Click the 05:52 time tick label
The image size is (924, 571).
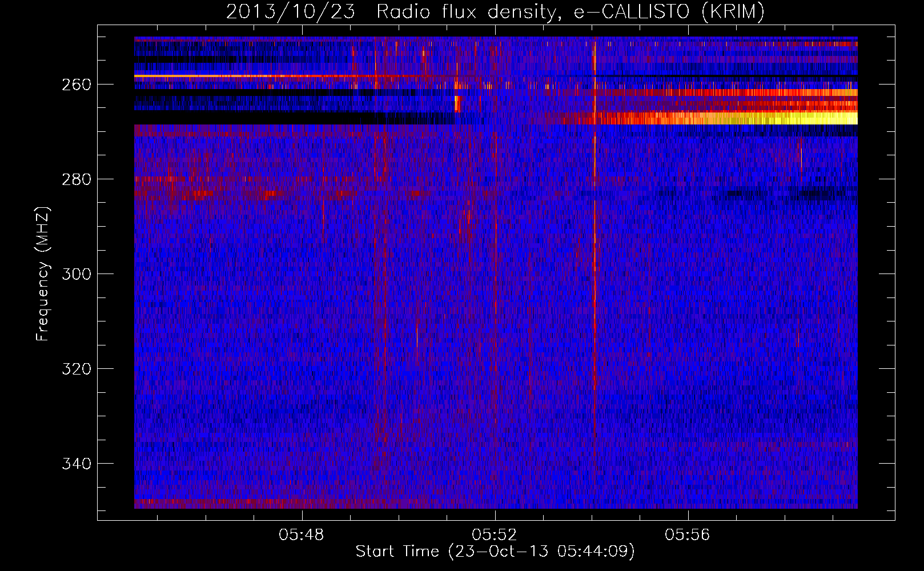(x=495, y=535)
